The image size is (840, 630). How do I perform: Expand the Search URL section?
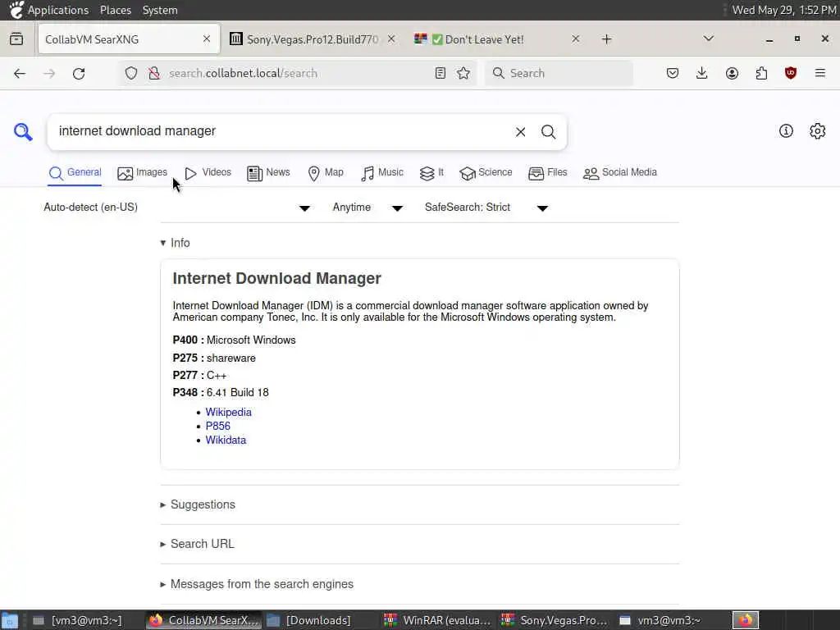pos(197,544)
